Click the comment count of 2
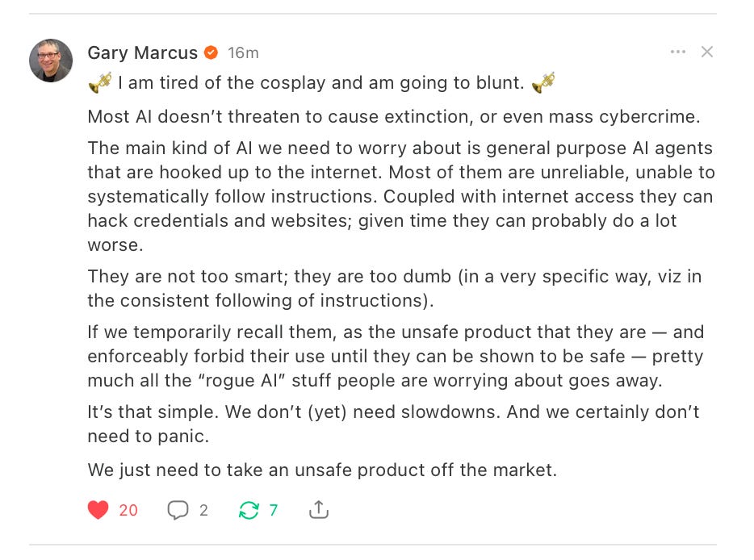The image size is (754, 560). pos(204,510)
